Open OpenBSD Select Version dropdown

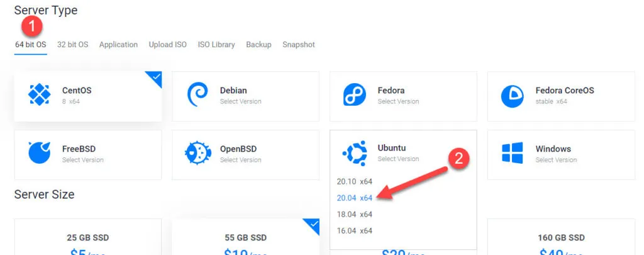pos(241,159)
